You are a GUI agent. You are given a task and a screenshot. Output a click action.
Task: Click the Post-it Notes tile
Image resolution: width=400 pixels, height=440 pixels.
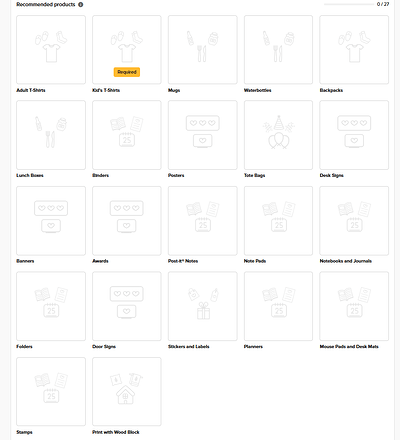[x=203, y=221]
